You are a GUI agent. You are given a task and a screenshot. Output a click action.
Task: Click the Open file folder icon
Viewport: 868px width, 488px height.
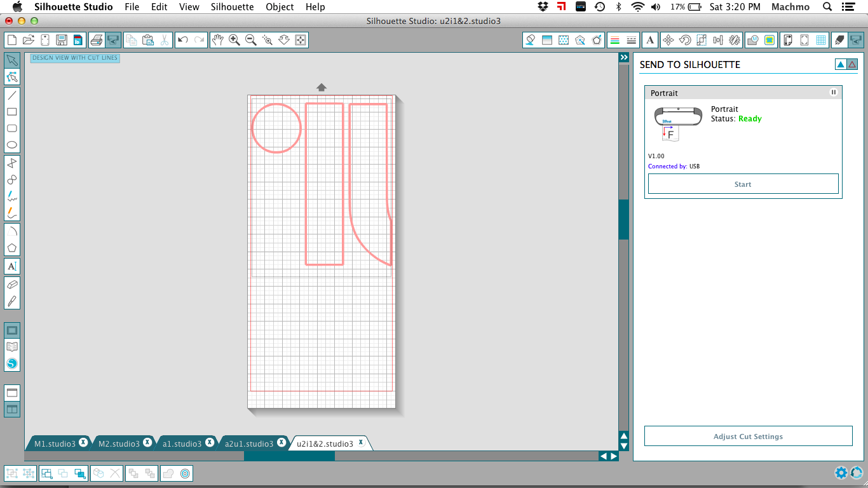pyautogui.click(x=29, y=40)
